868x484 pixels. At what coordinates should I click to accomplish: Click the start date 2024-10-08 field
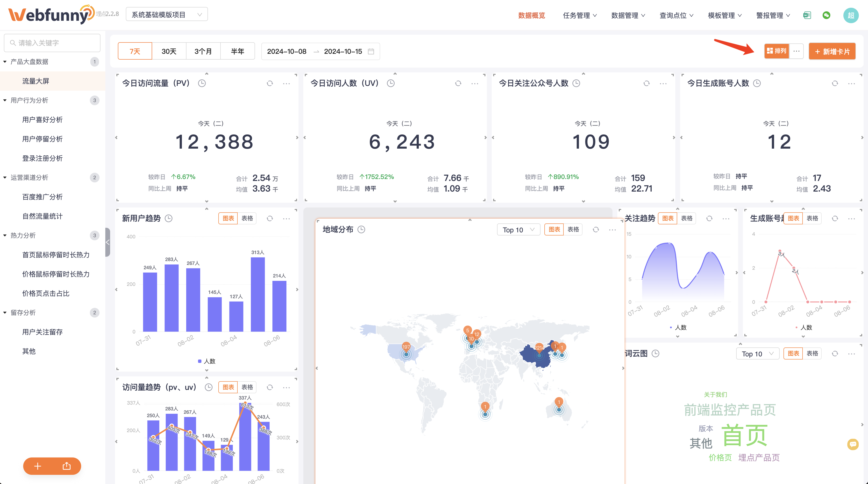pyautogui.click(x=287, y=51)
